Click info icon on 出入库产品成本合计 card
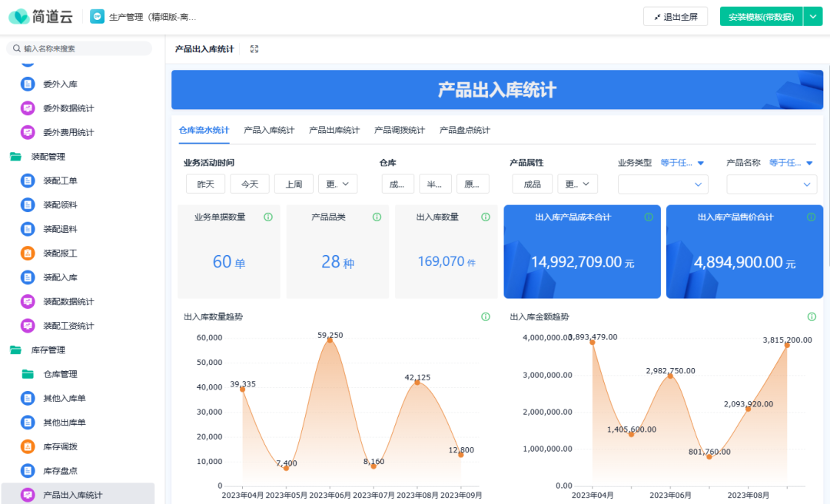The height and width of the screenshot is (504, 830). coord(649,217)
